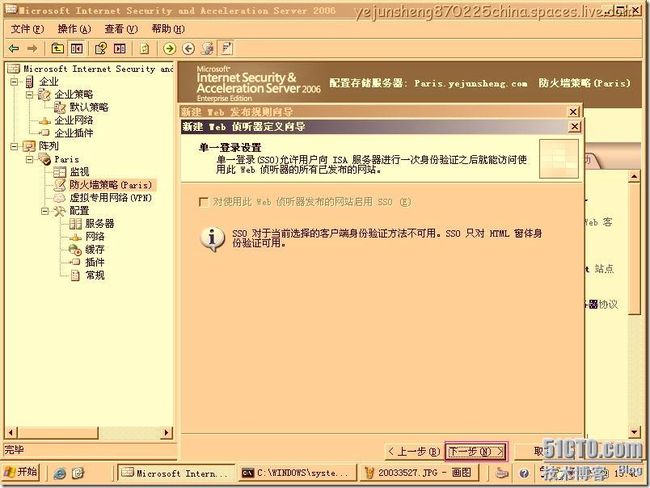Select 企业网络 in the tree
This screenshot has width=650, height=488.
pos(74,120)
